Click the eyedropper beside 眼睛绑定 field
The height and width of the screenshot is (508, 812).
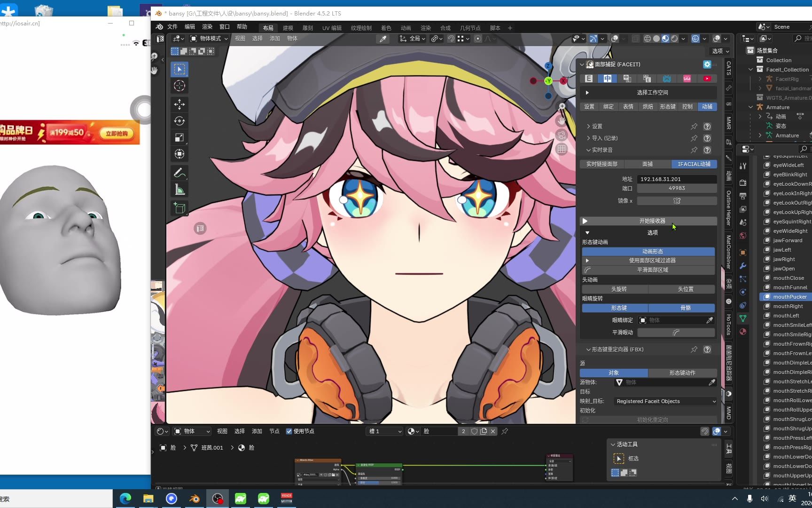tap(710, 320)
